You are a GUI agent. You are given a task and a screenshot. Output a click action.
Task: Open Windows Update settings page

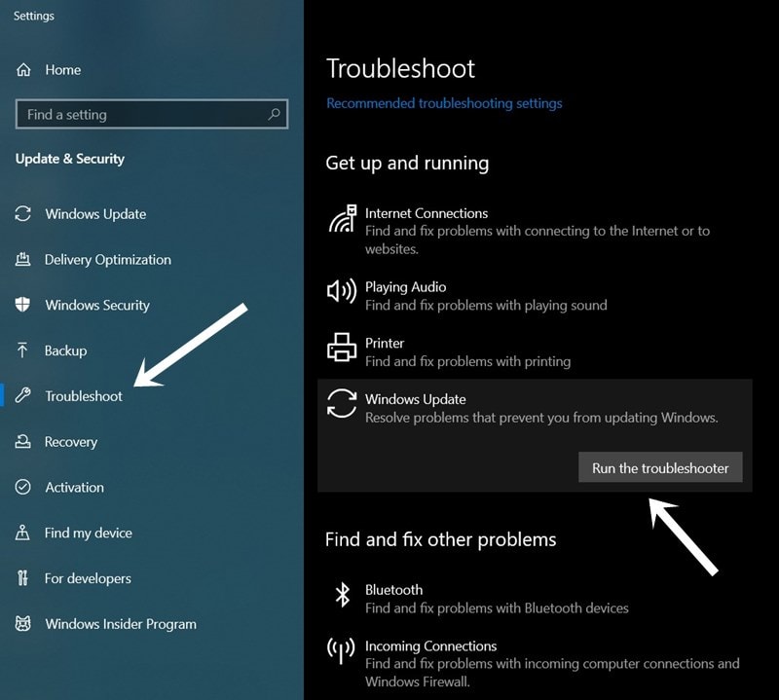coord(95,214)
